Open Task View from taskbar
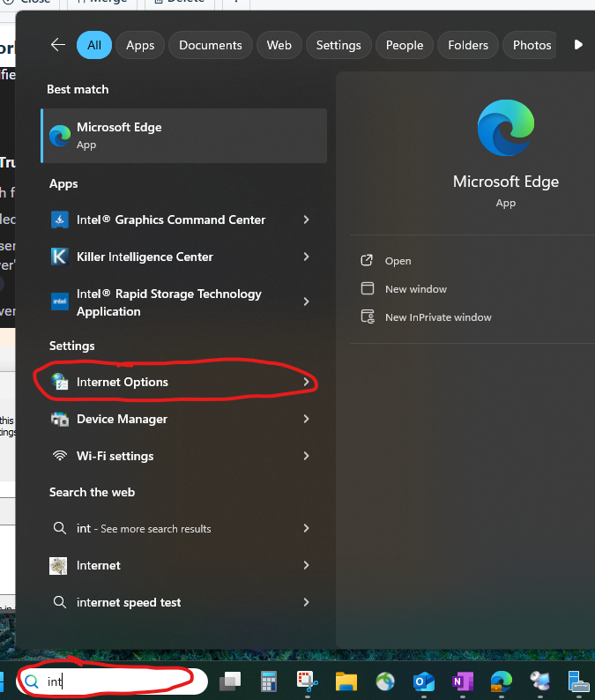This screenshot has height=700, width=595. 230,681
